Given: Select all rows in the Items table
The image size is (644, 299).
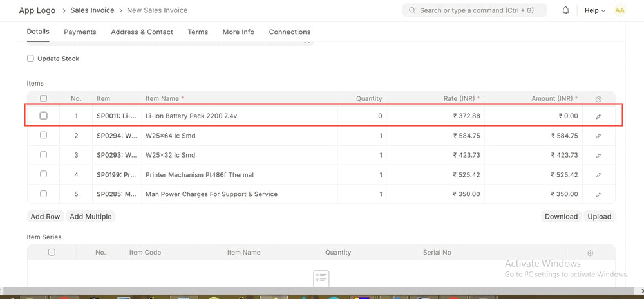Looking at the screenshot, I should [x=44, y=98].
